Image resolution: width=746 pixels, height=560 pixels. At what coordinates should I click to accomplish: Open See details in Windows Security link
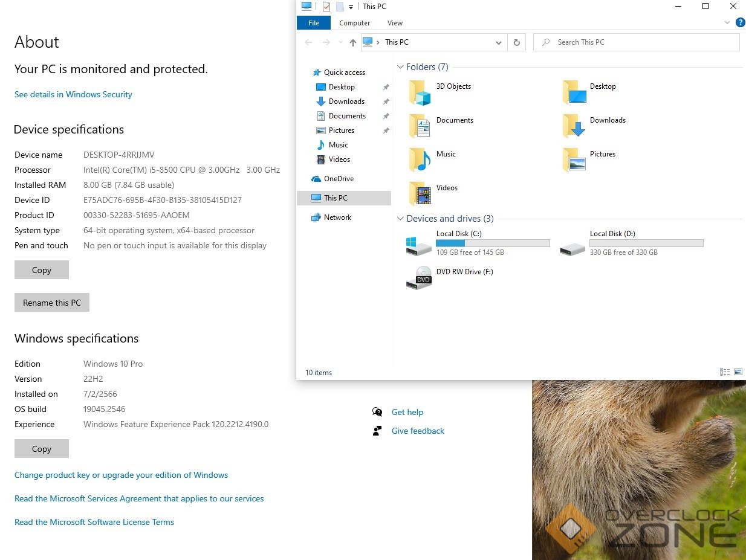73,94
